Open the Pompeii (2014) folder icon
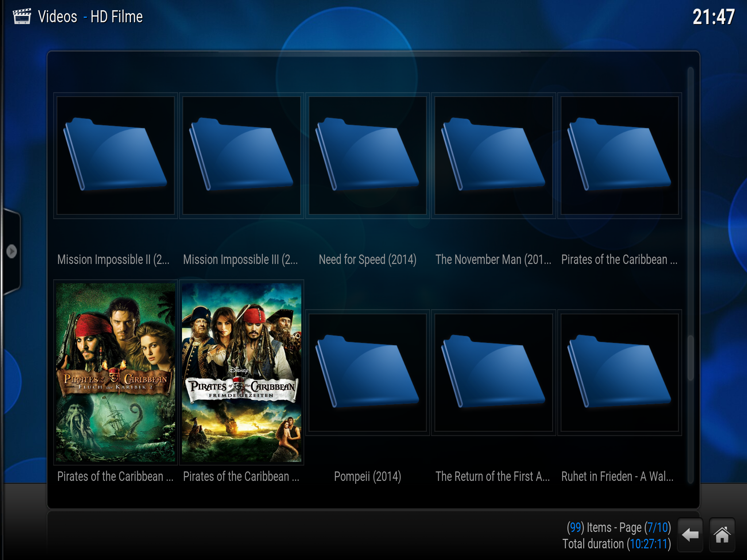Image resolution: width=747 pixels, height=560 pixels. pos(368,372)
